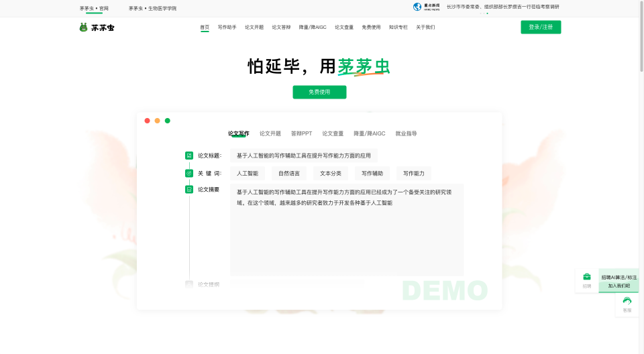Open 关于我们 navigation item

425,27
